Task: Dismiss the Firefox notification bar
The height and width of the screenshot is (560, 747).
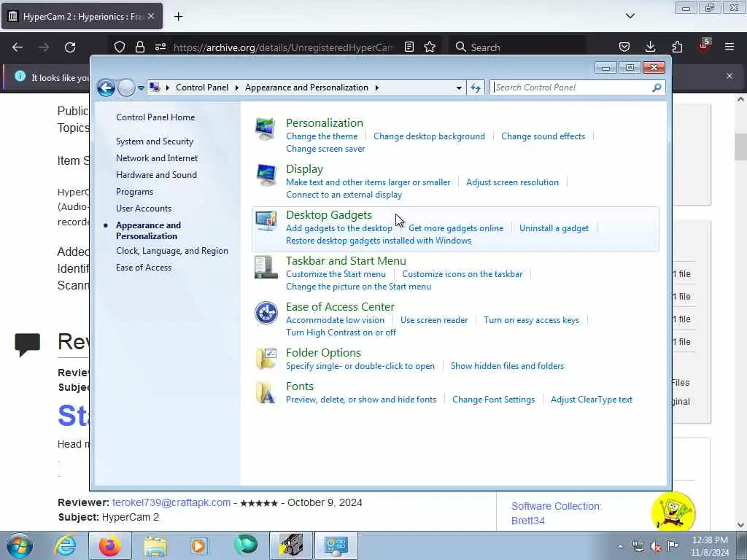Action: (x=729, y=76)
